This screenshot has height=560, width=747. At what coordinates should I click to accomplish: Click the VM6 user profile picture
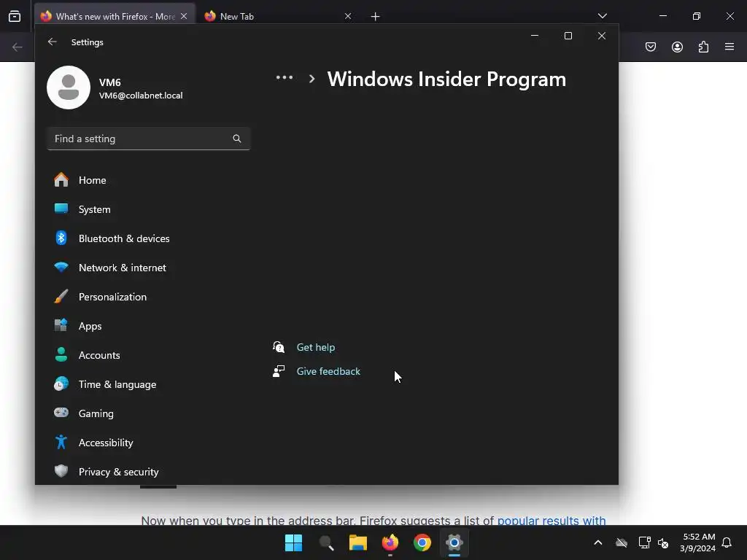(x=69, y=87)
